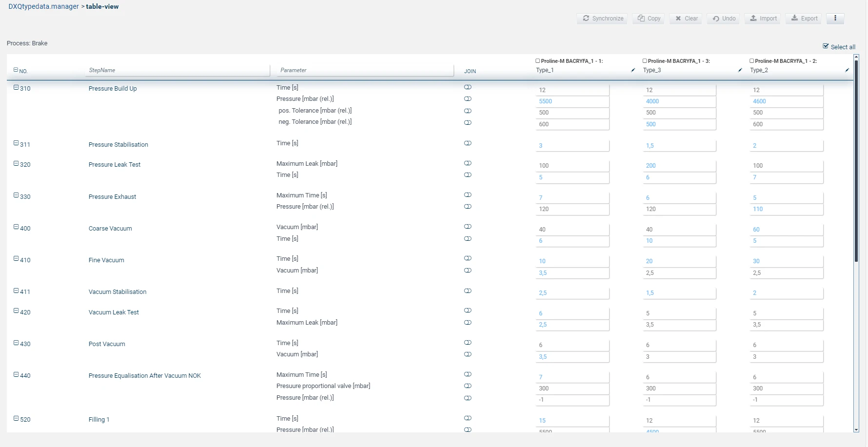Collapse step 310 Pressure Build Up
This screenshot has height=447, width=868.
pyautogui.click(x=16, y=88)
